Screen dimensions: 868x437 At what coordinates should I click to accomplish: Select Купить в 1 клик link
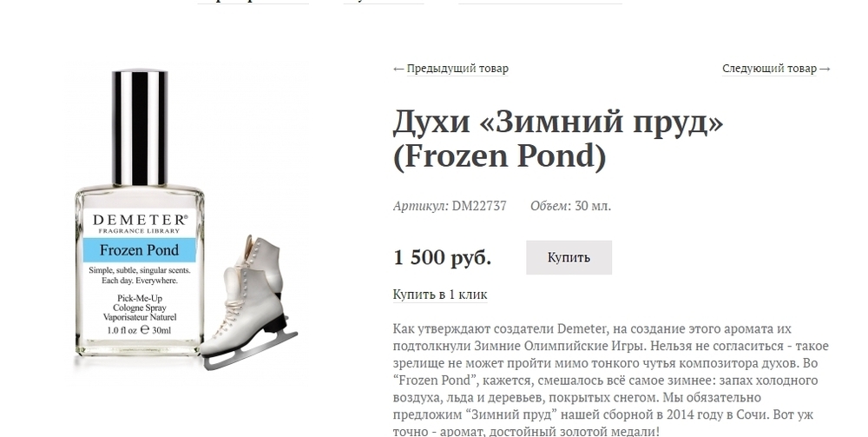pyautogui.click(x=440, y=295)
